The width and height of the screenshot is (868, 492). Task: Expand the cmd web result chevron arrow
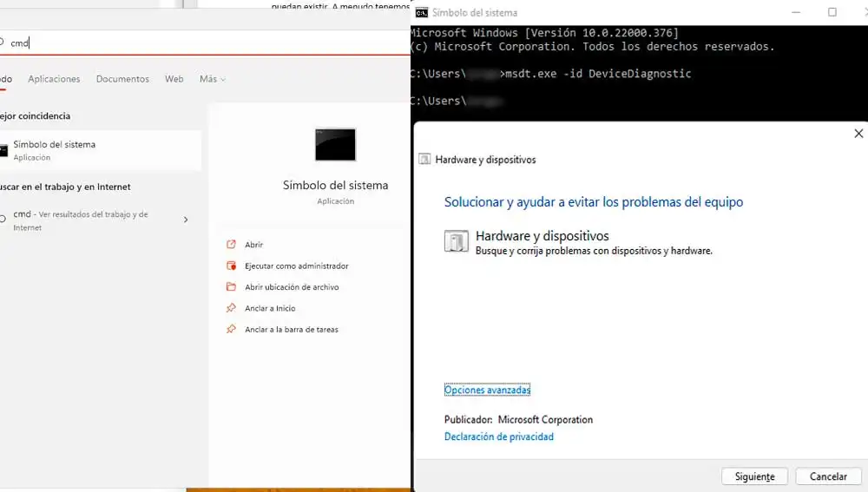(186, 220)
